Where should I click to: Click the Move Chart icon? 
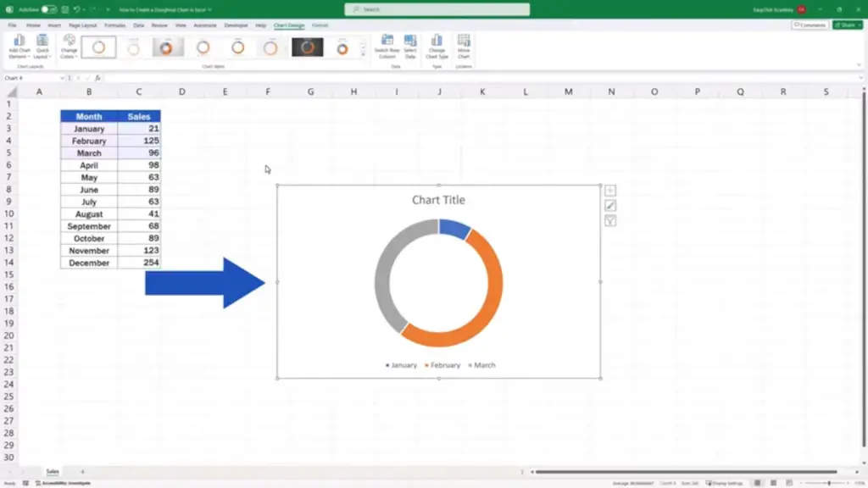pos(464,47)
